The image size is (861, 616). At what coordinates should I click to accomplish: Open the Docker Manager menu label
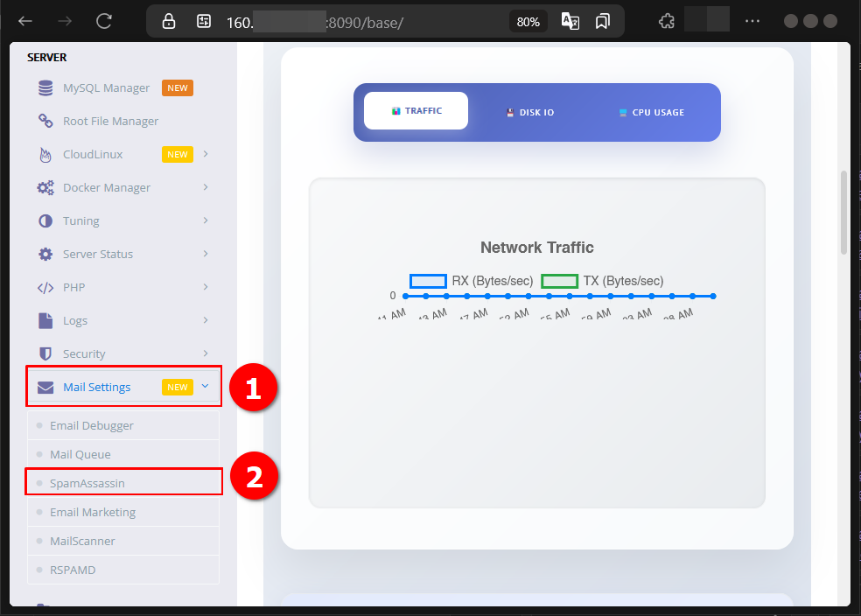tap(107, 188)
